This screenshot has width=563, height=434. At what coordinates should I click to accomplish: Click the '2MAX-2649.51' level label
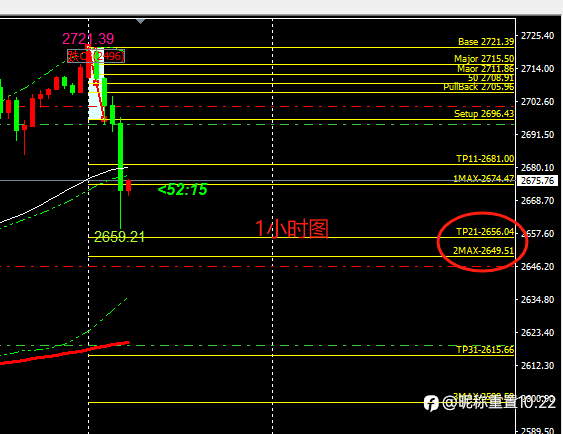(483, 251)
